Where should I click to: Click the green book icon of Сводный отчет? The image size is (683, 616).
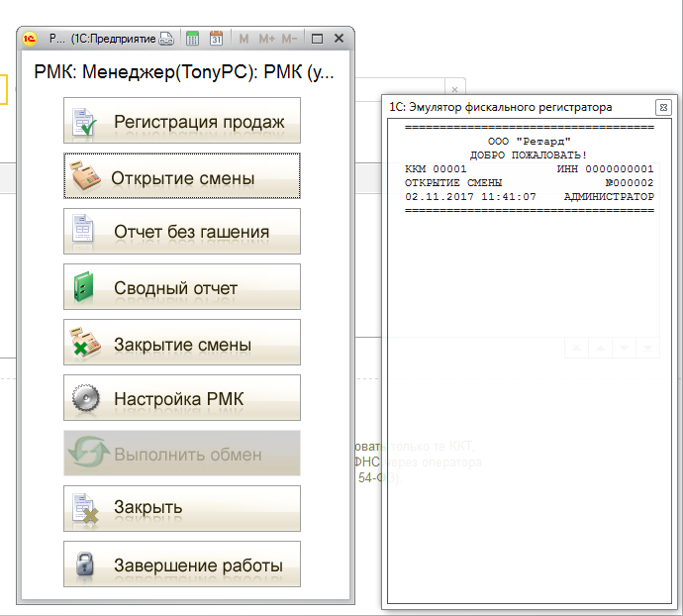[x=83, y=286]
